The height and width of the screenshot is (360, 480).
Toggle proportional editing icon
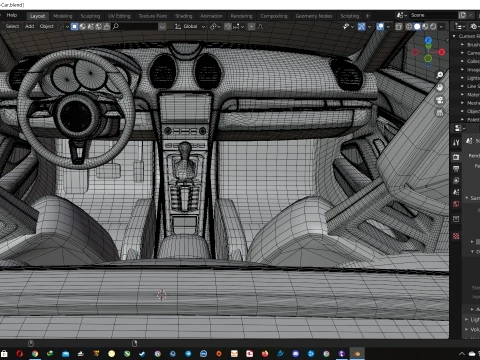pyautogui.click(x=251, y=26)
